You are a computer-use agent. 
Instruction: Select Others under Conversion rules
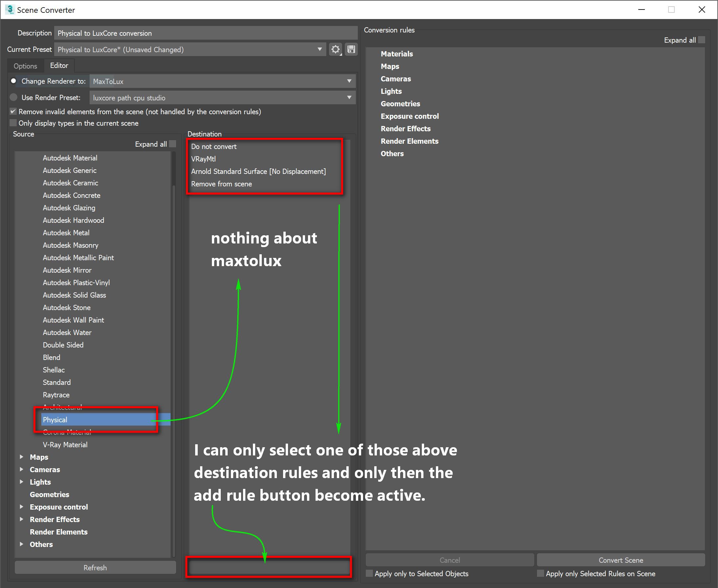pyautogui.click(x=392, y=154)
